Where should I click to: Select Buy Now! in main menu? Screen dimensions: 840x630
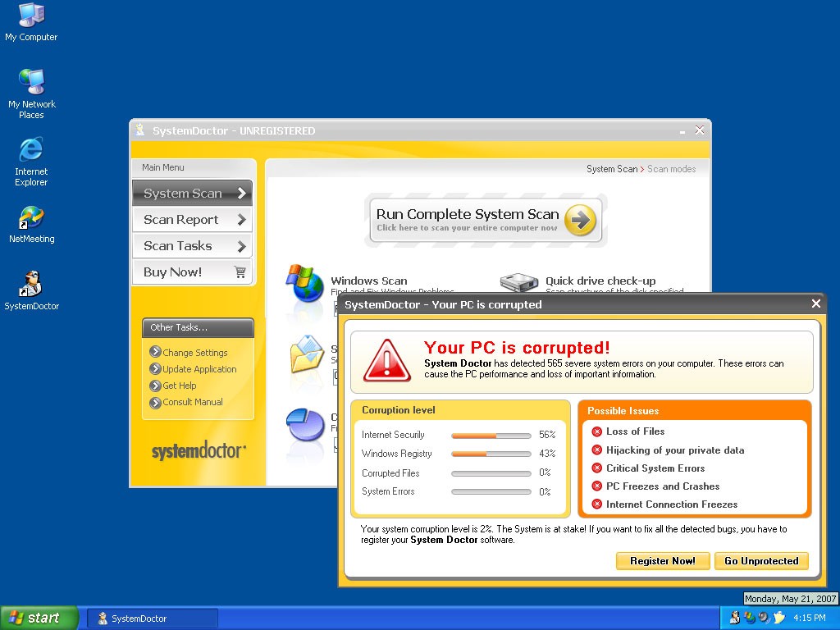[x=192, y=272]
